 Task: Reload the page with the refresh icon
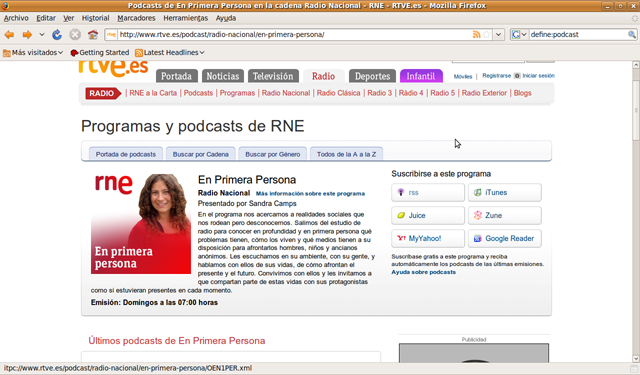pyautogui.click(x=57, y=35)
